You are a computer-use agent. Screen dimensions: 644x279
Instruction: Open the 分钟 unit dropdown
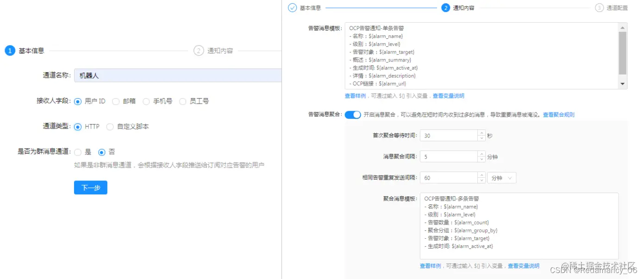pos(501,177)
